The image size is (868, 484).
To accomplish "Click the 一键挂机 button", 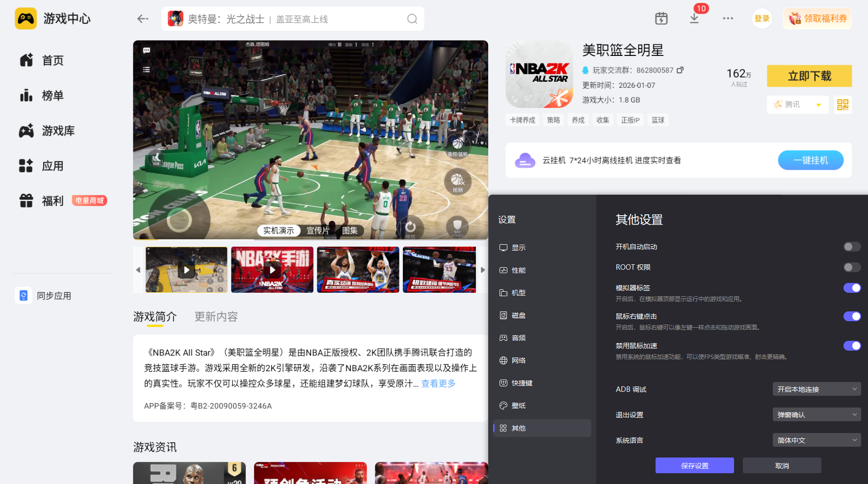I will (811, 160).
